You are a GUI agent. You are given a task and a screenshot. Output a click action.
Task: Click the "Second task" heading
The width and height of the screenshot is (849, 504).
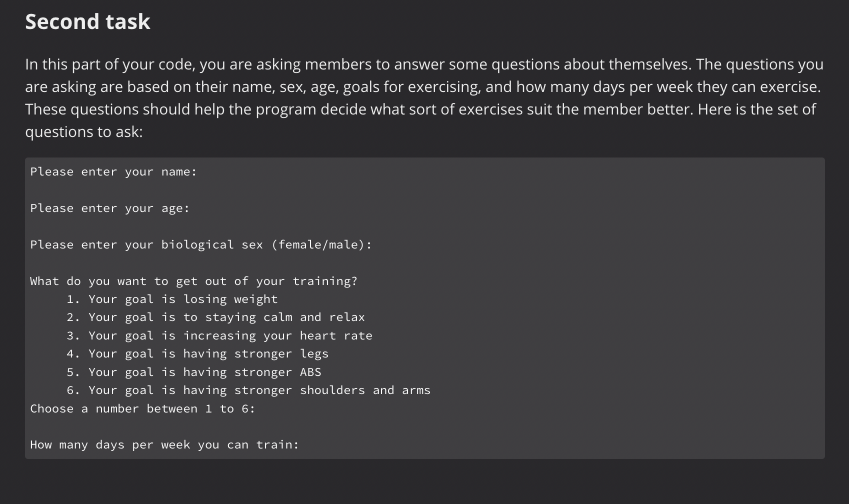(87, 22)
